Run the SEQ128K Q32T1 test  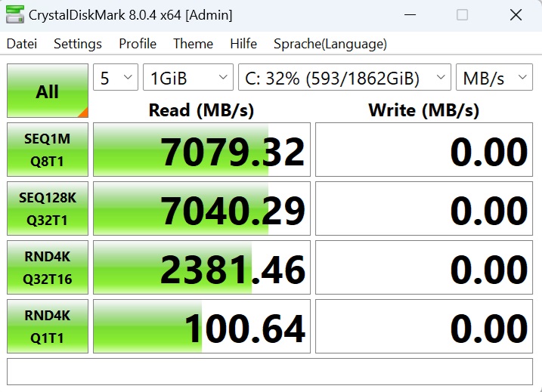click(x=48, y=208)
